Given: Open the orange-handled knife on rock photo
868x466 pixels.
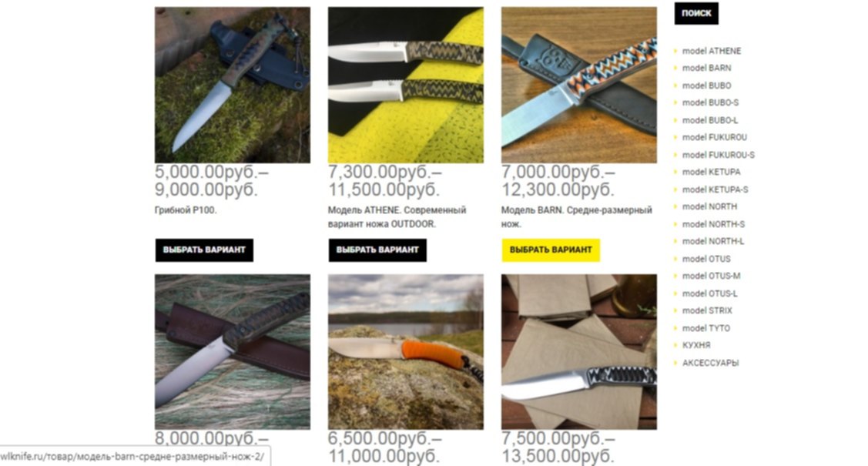Looking at the screenshot, I should coord(406,352).
